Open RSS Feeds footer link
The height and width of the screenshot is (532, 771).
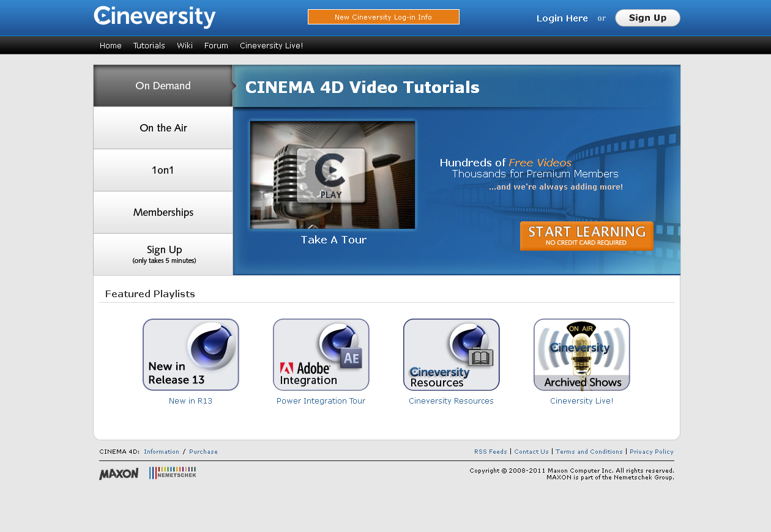coord(491,452)
